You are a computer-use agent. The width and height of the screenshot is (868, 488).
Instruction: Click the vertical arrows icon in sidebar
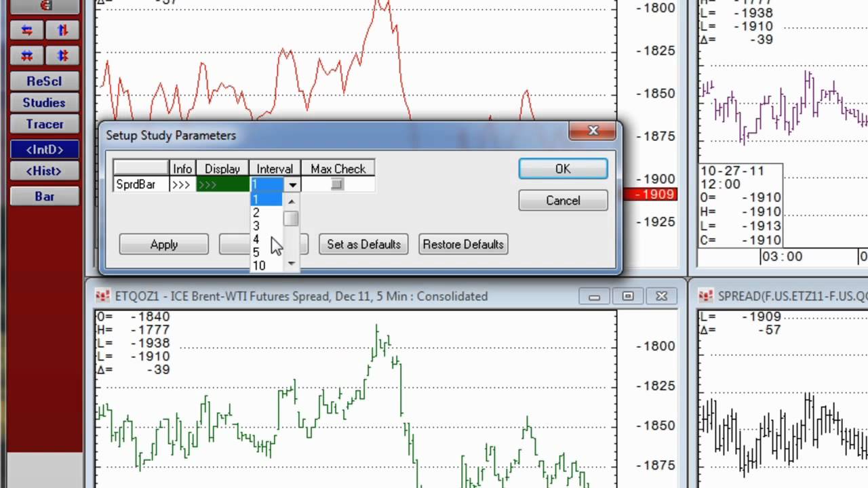point(62,30)
